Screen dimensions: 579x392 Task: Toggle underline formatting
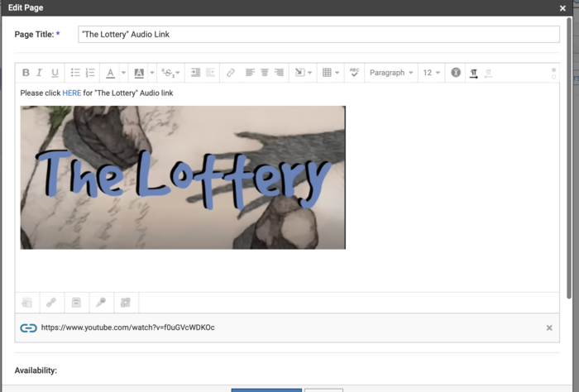coord(55,73)
